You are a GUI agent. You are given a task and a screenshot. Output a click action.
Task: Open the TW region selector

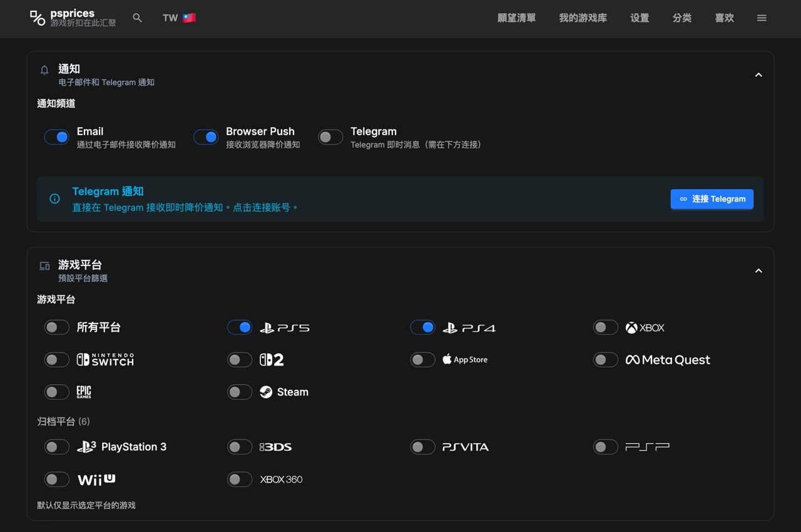[x=179, y=18]
